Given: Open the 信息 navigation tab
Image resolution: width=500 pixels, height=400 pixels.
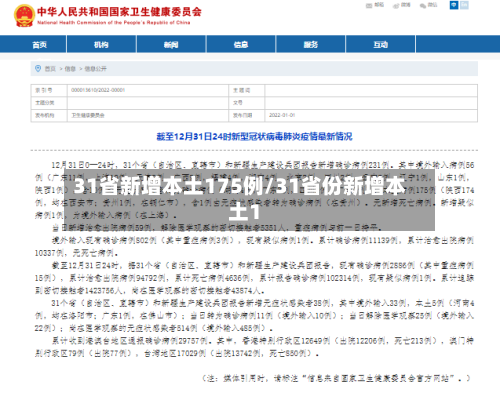Looking at the screenshot, I should pyautogui.click(x=241, y=45).
